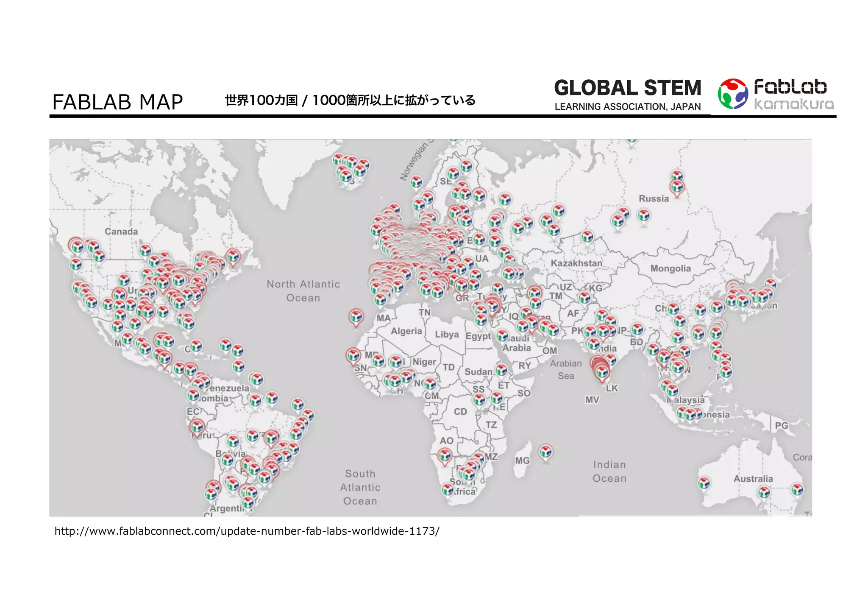
Task: Click LEARNING ASSOCIATION, JAPAN text
Action: click(628, 107)
